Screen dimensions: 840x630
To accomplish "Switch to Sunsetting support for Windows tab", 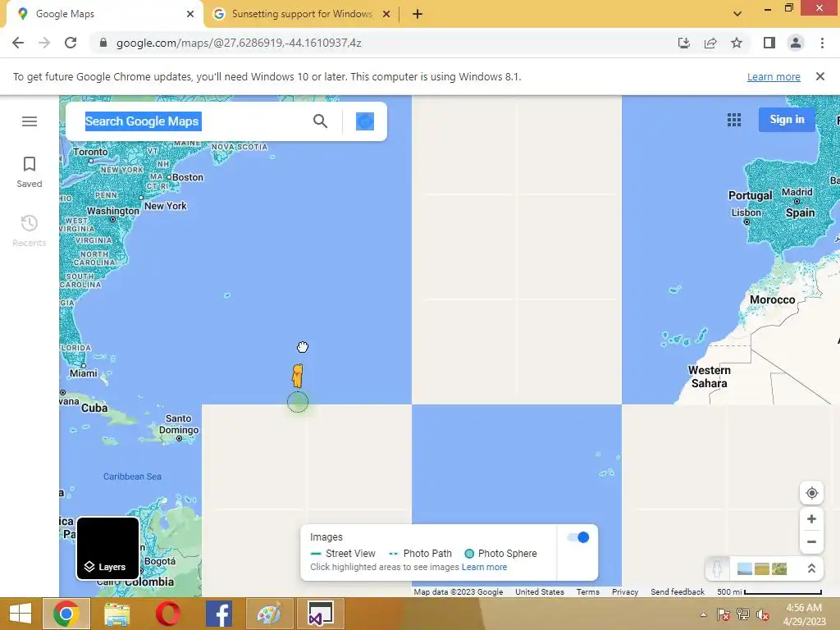I will coord(302,14).
